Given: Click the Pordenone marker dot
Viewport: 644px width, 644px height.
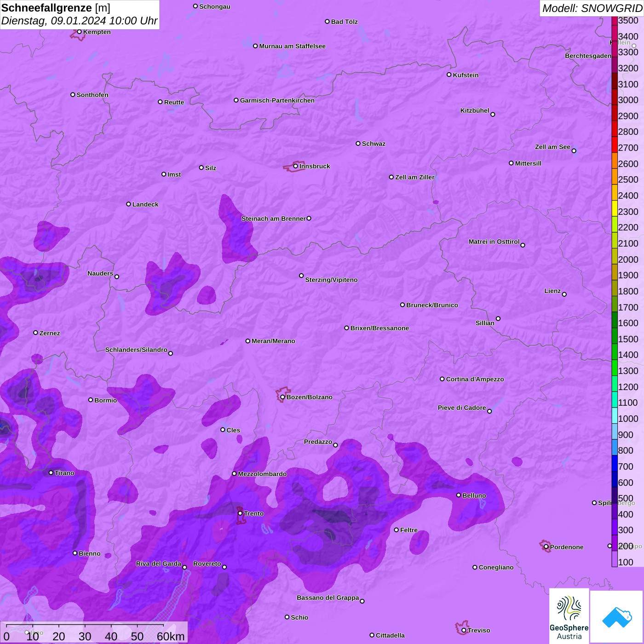Looking at the screenshot, I should coord(546,547).
